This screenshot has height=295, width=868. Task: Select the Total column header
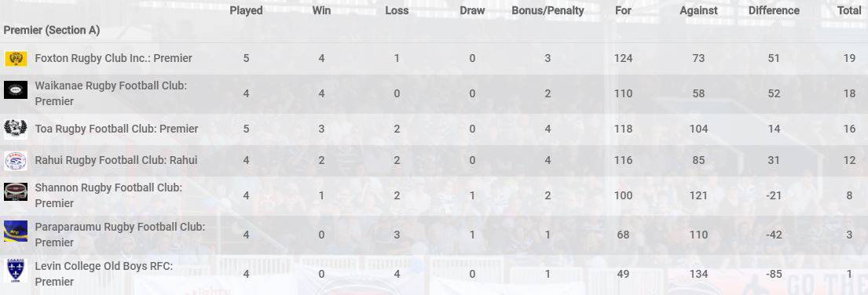[849, 10]
